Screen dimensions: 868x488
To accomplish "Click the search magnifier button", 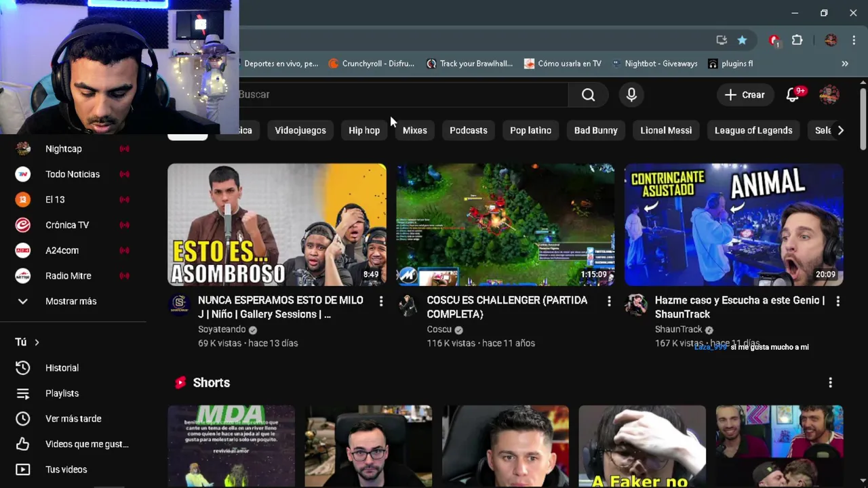I will (x=588, y=95).
